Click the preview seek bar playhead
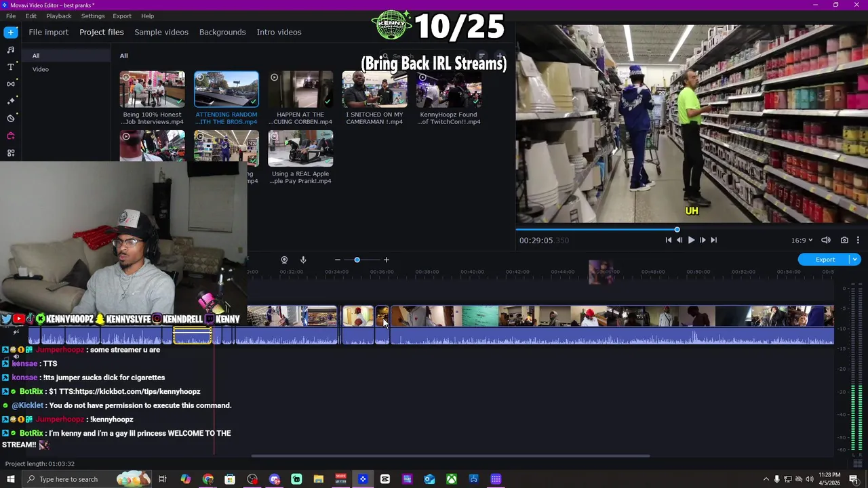The height and width of the screenshot is (488, 868). [677, 230]
